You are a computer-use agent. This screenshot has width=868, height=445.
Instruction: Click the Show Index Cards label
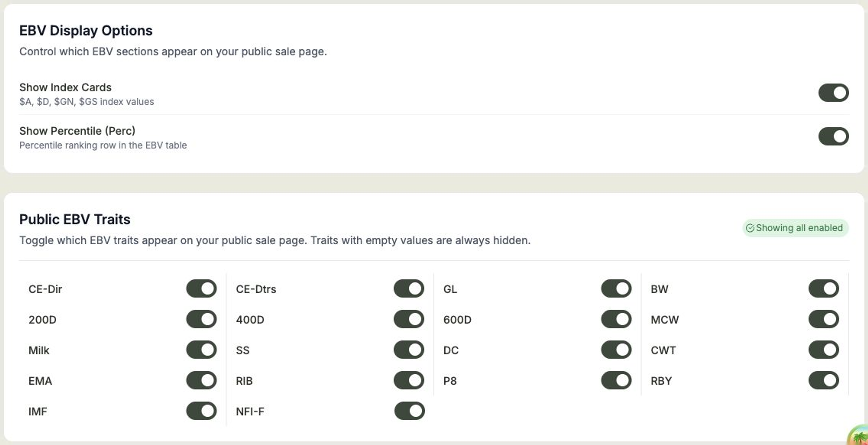pos(65,88)
